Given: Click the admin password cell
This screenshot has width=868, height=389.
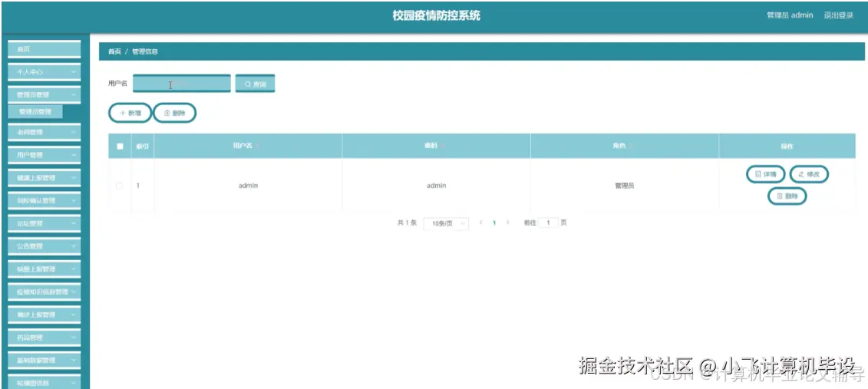Looking at the screenshot, I should click(436, 186).
